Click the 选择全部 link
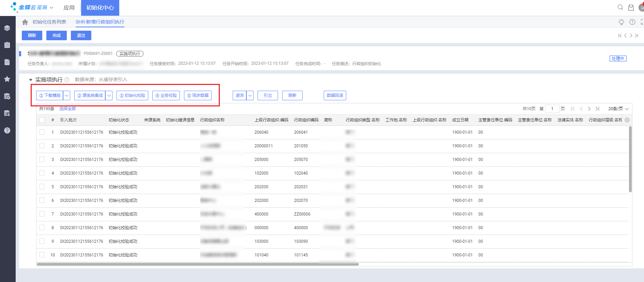The height and width of the screenshot is (282, 644). click(67, 109)
